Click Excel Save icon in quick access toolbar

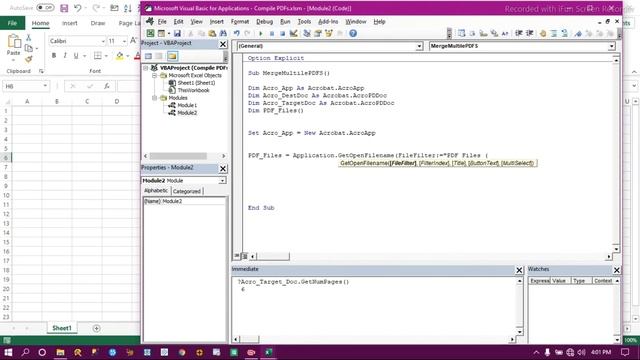64,8
